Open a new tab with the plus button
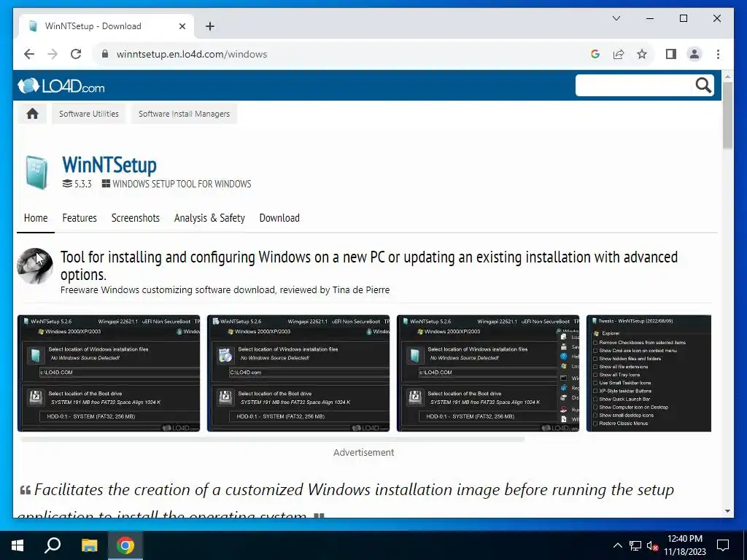The height and width of the screenshot is (560, 747). tap(210, 26)
